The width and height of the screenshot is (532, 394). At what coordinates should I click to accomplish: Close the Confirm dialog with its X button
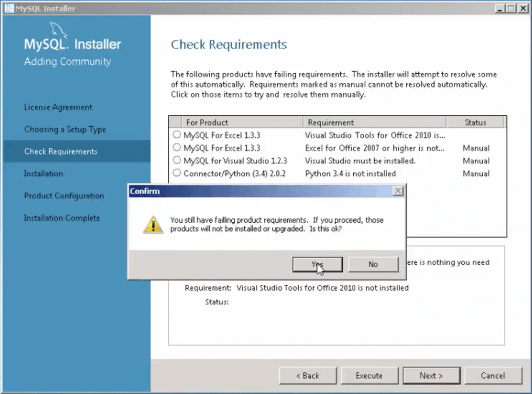pos(398,191)
